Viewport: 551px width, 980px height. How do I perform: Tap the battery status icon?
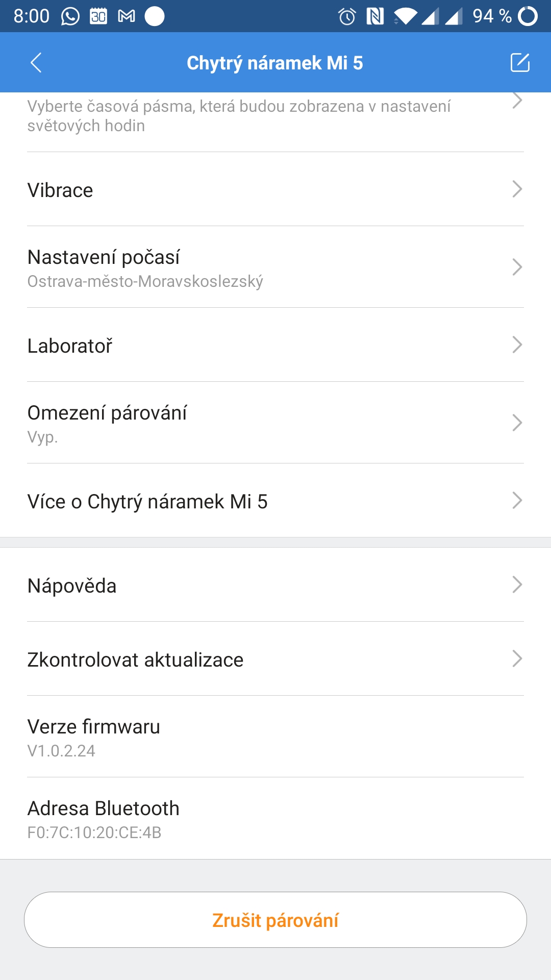pos(528,16)
